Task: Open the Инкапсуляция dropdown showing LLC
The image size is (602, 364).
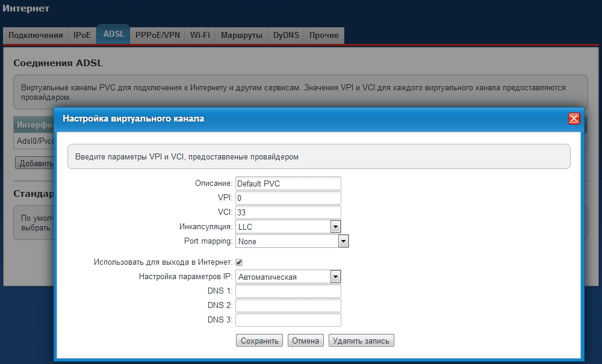Action: [288, 227]
